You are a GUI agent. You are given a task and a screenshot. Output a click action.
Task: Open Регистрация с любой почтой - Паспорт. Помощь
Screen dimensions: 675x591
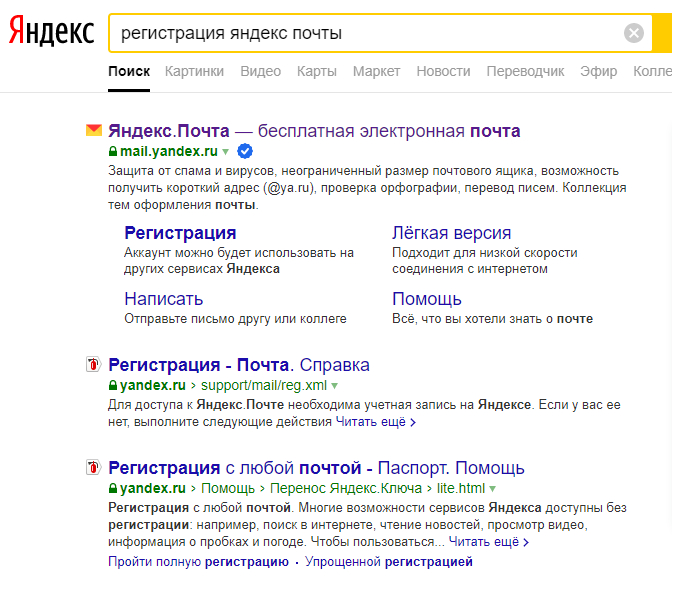click(x=316, y=468)
